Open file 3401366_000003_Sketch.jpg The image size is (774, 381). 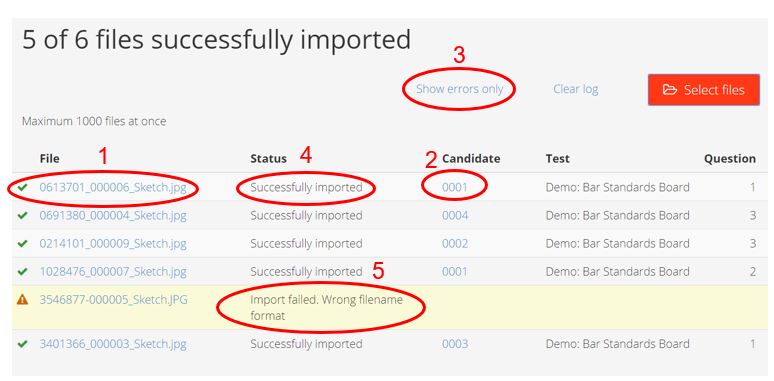[x=113, y=344]
